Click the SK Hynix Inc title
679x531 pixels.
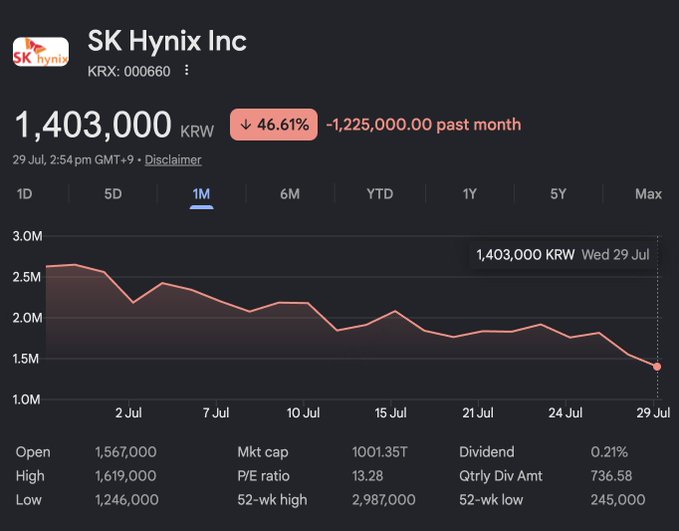pos(167,41)
